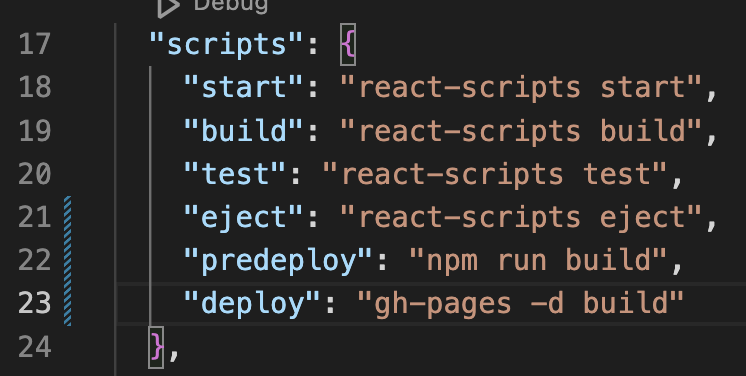The width and height of the screenshot is (746, 376).
Task: Click the "gh-pages -d build" value
Action: point(520,304)
